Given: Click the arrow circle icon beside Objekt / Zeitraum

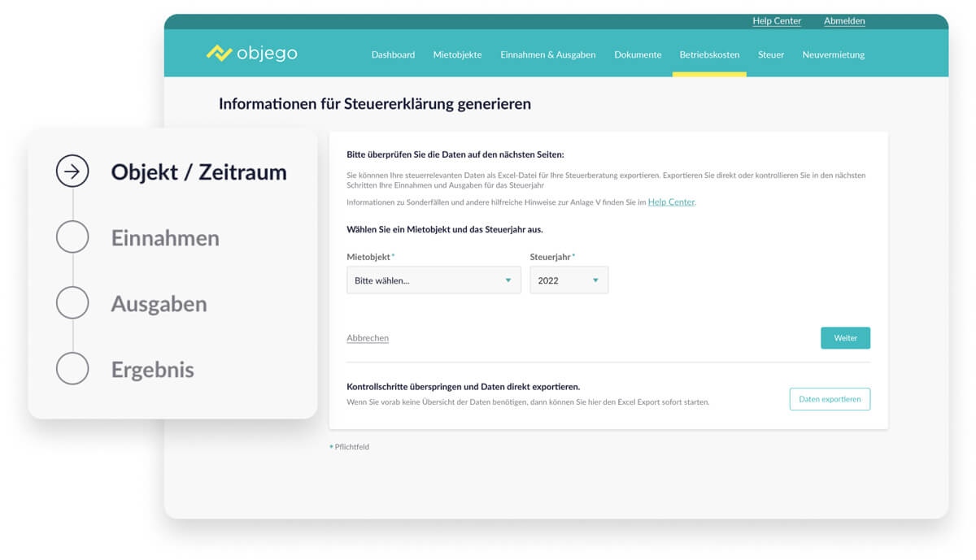Looking at the screenshot, I should (x=72, y=171).
